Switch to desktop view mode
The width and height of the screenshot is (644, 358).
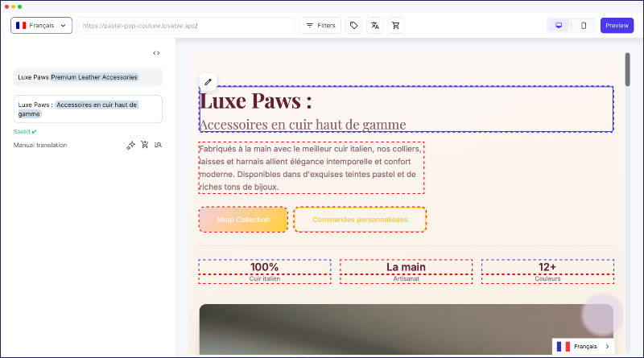(x=559, y=26)
